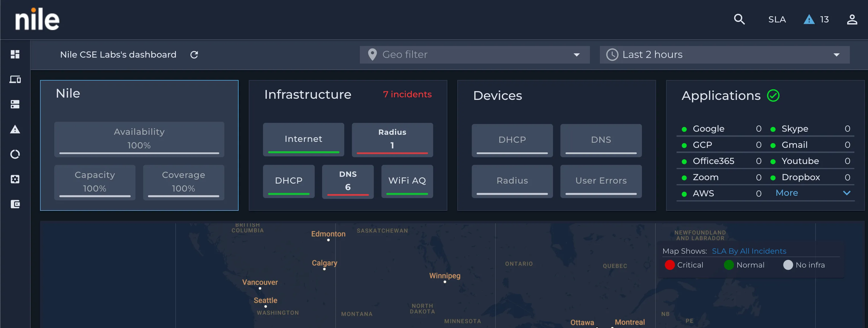Select the dashboard grid sidebar icon
The width and height of the screenshot is (868, 328).
pyautogui.click(x=15, y=54)
